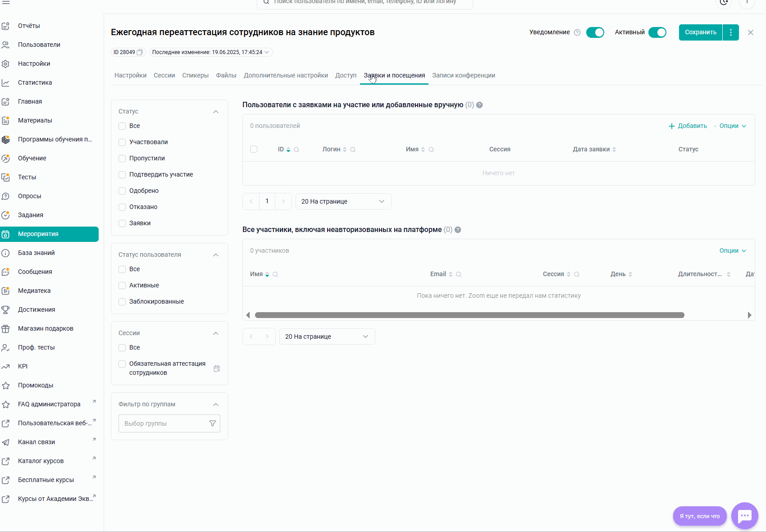766x532 pixels.
Task: Open the Сообщения chat icon
Action: click(x=5, y=272)
